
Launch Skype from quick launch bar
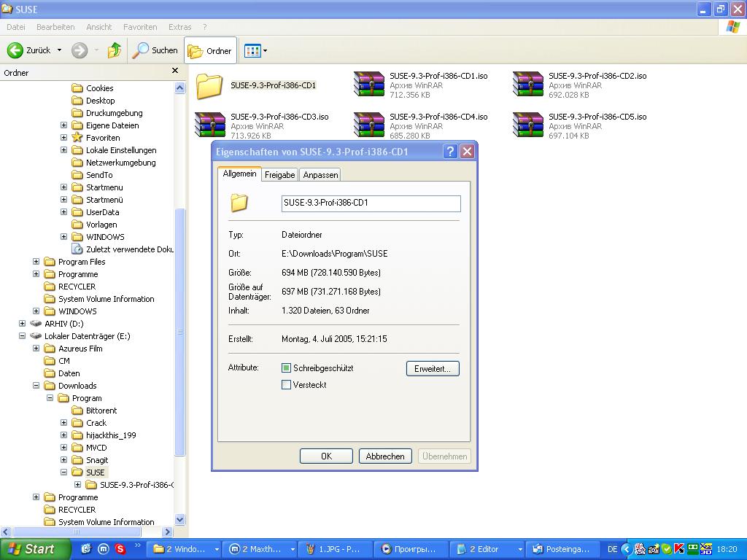click(120, 549)
